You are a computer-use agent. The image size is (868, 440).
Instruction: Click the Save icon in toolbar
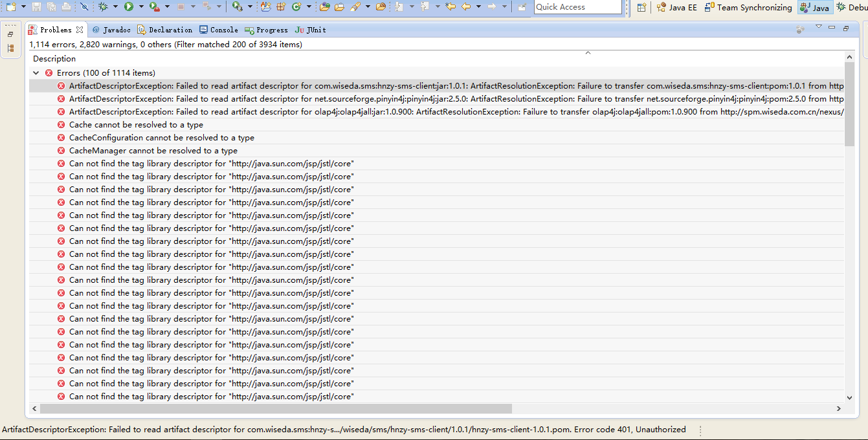(36, 6)
